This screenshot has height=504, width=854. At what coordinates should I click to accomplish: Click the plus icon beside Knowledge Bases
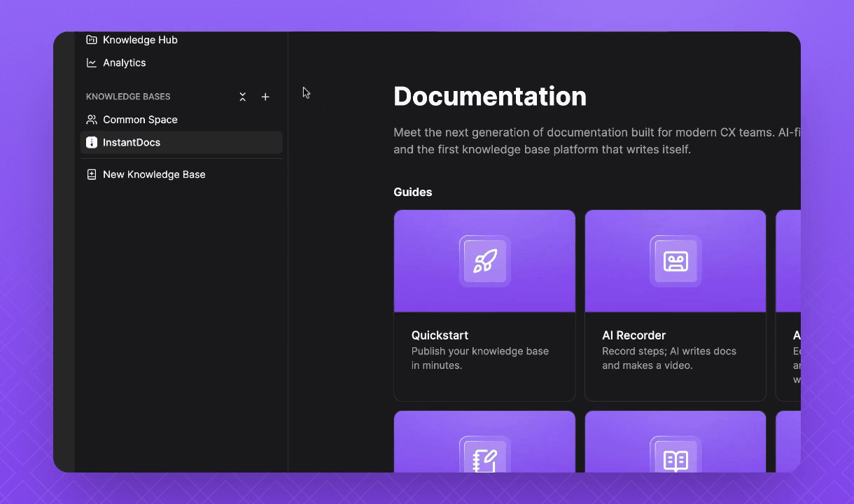(265, 97)
